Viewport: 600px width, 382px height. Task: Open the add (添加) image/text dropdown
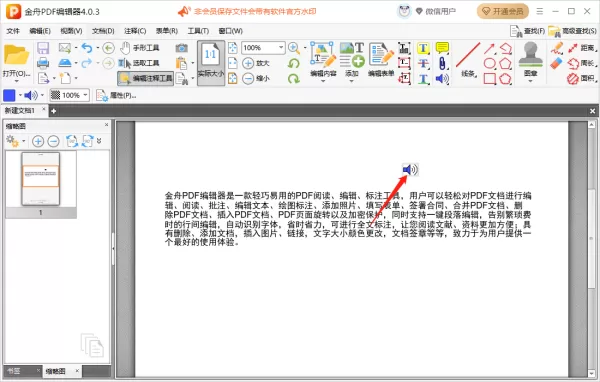pyautogui.click(x=352, y=61)
